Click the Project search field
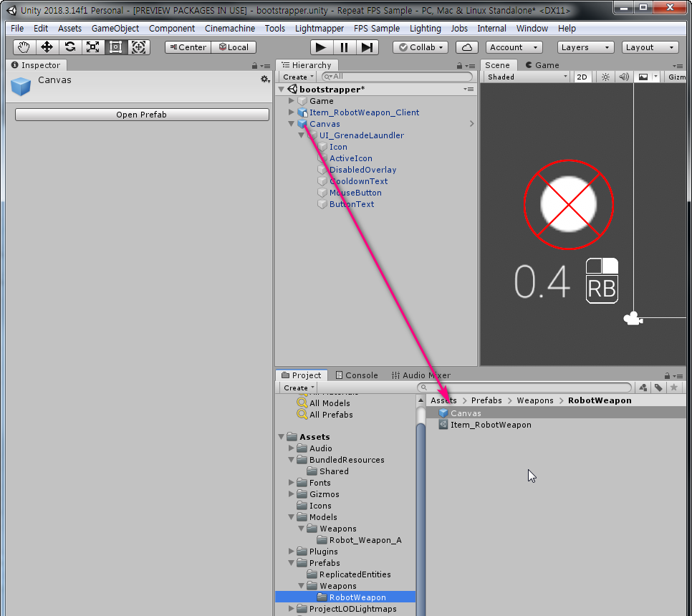692x616 pixels. tap(525, 388)
